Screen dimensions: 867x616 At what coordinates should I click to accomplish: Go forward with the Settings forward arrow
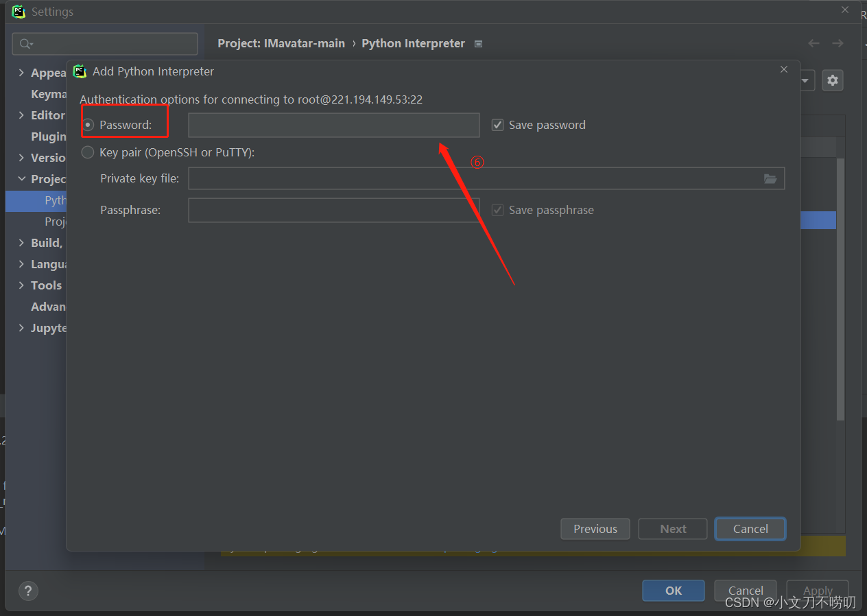[838, 43]
